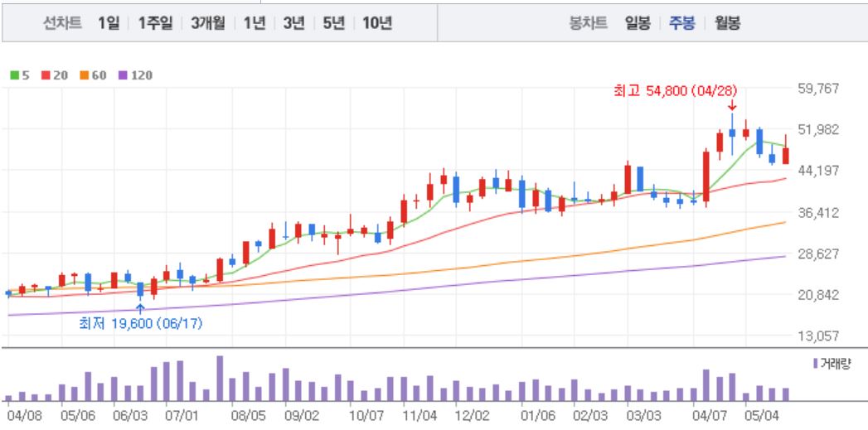The width and height of the screenshot is (868, 430).
Task: Click the 51,982 price axis label
Action: coord(818,129)
